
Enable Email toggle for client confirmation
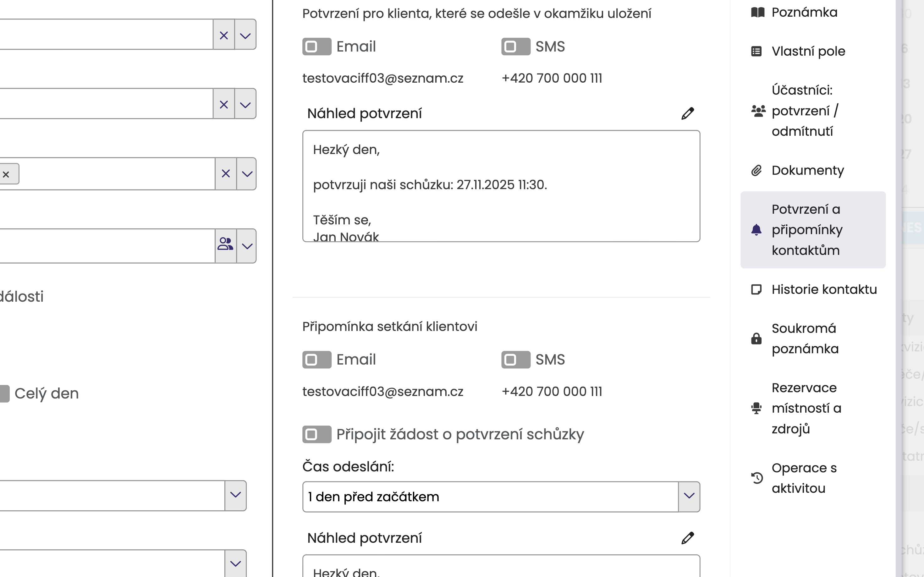[317, 47]
